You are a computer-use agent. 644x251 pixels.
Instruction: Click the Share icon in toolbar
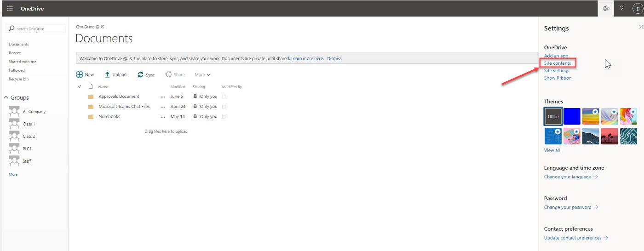pos(168,74)
